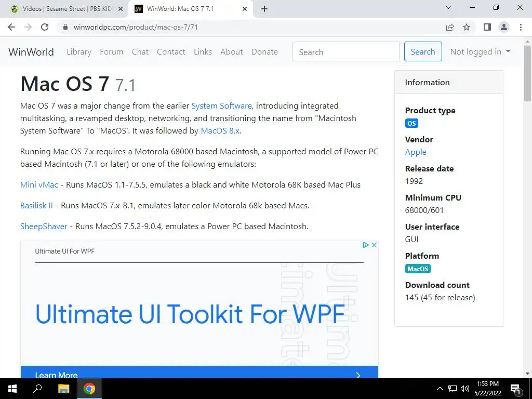Close the WinWorld Mac OS 7 tab

pos(245,9)
